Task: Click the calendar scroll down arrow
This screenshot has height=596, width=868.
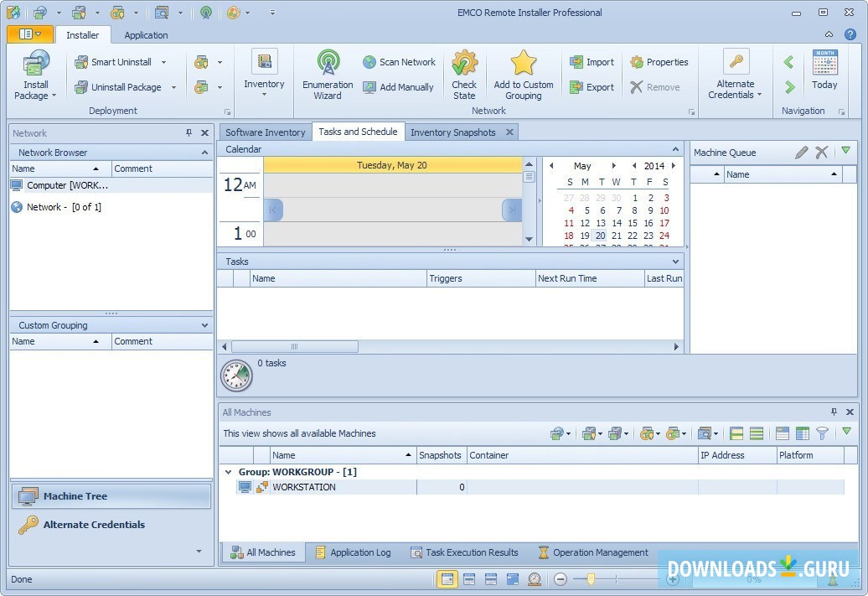Action: (529, 239)
